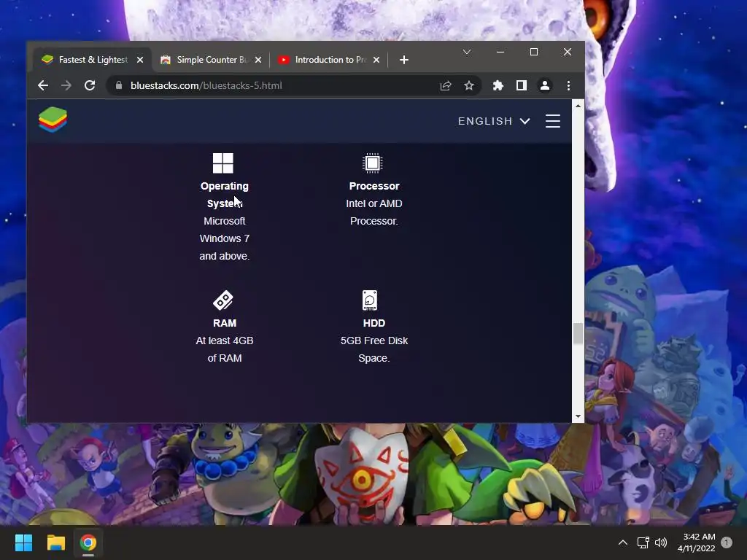Click the BlueStacks logo icon
This screenshot has height=560, width=747.
53,120
